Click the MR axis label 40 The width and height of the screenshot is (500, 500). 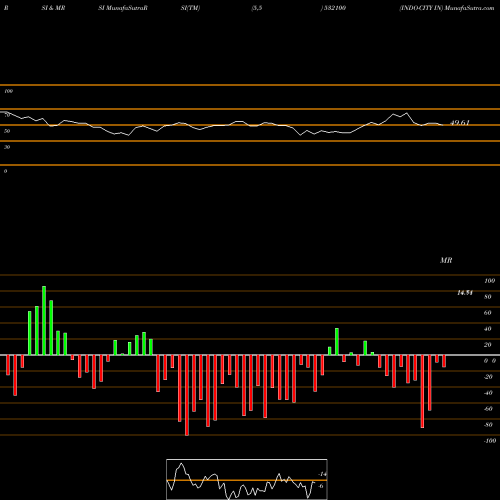click(x=488, y=329)
